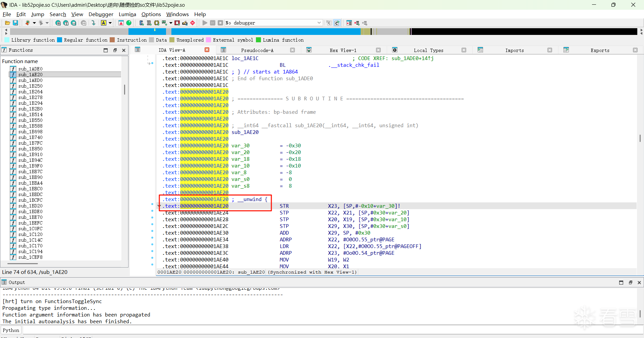This screenshot has width=644, height=338.
Task: Click the red step-lines toolbar icon
Action: click(357, 23)
